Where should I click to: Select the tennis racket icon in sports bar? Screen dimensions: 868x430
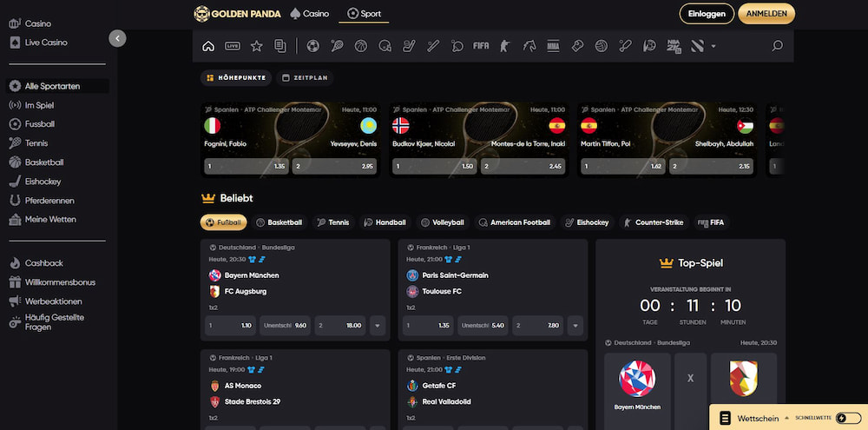click(337, 46)
